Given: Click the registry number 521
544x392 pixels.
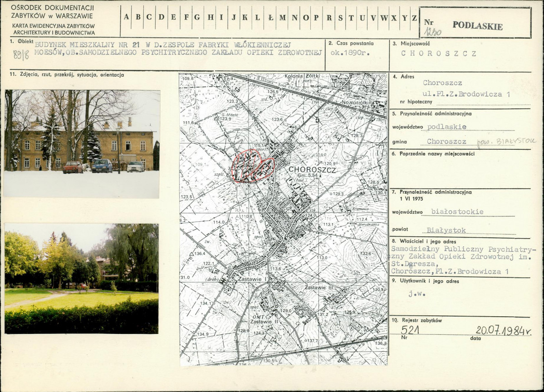Looking at the screenshot, I should [410, 330].
